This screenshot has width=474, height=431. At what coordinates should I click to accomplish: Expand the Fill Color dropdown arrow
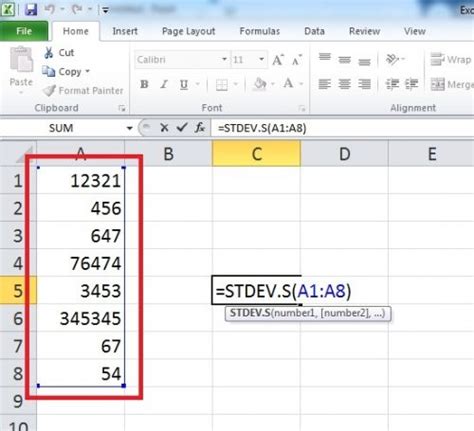273,84
